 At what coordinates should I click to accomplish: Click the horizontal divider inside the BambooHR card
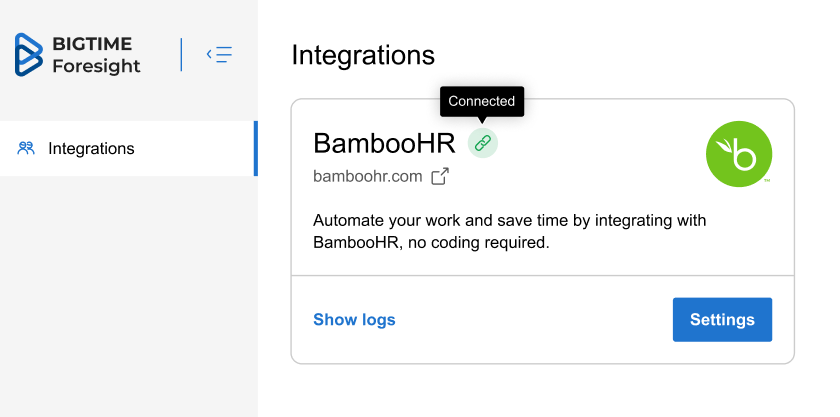[x=542, y=275]
